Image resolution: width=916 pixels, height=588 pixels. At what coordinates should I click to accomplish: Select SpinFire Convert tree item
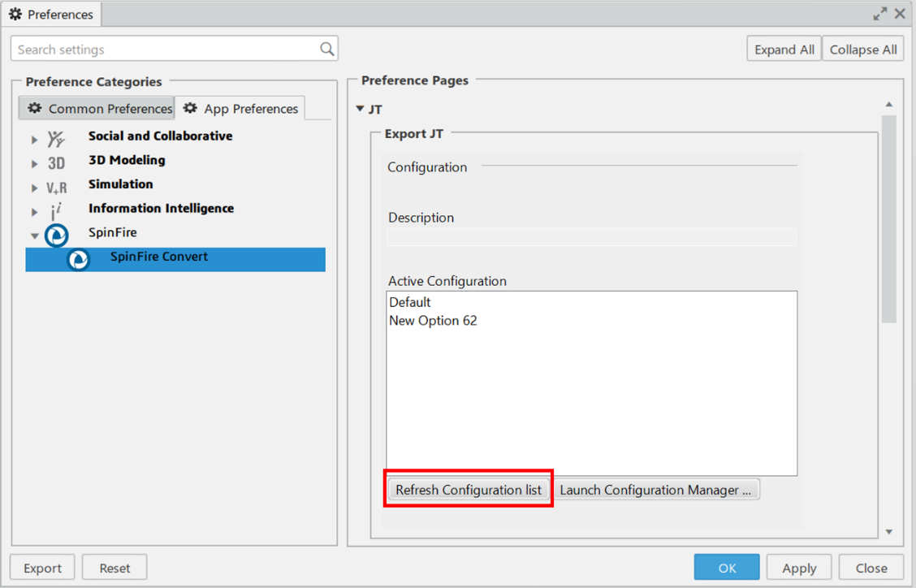point(175,259)
